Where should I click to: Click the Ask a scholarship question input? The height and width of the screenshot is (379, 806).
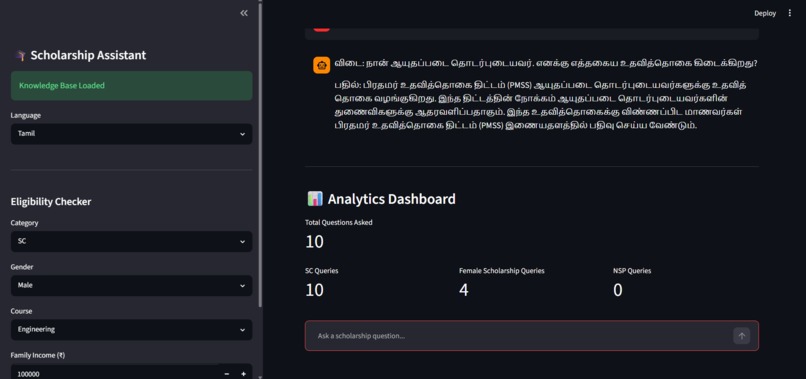point(521,336)
